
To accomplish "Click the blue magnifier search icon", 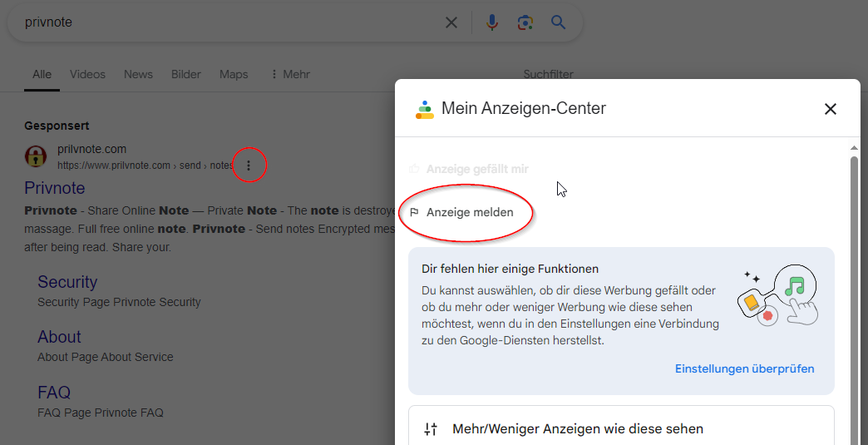I will [x=558, y=22].
